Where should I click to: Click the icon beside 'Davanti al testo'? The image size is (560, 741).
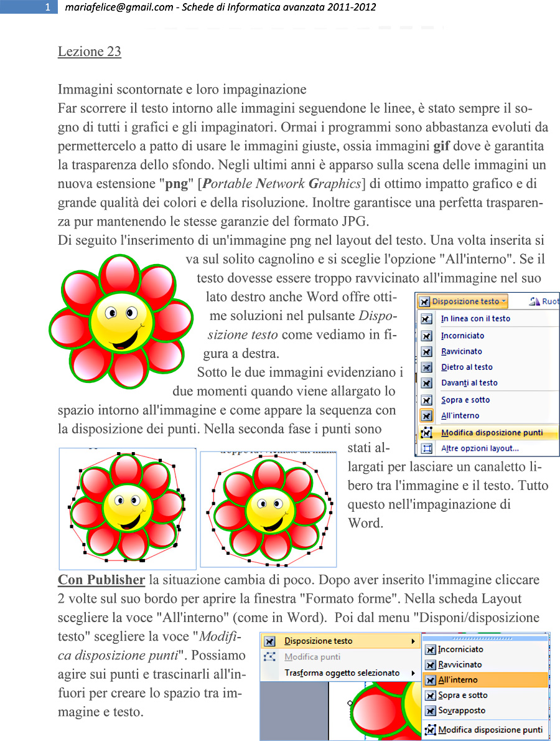426,383
